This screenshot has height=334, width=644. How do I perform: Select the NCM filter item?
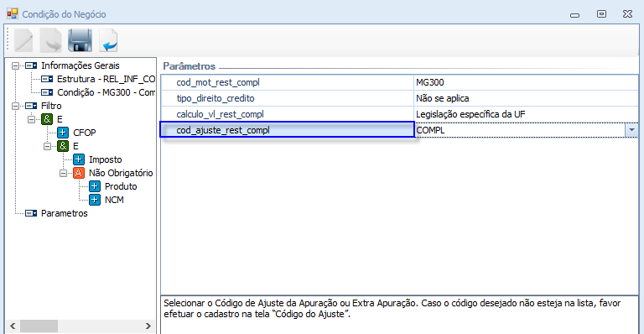point(114,200)
